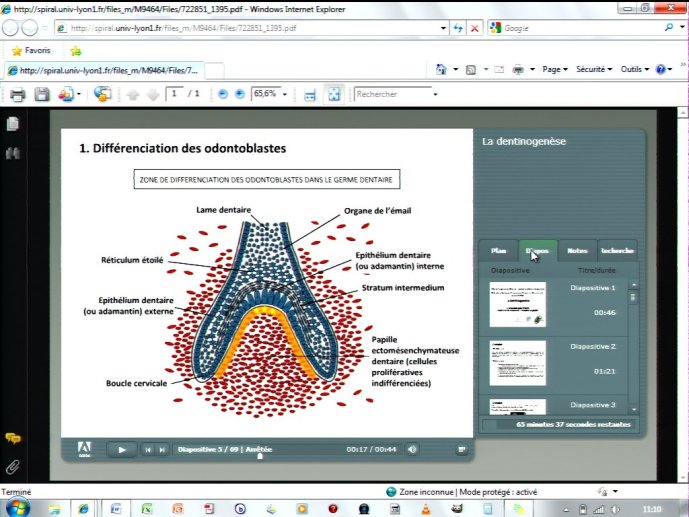Print the PDF with the printer icon
This screenshot has width=689, height=517.
point(18,94)
